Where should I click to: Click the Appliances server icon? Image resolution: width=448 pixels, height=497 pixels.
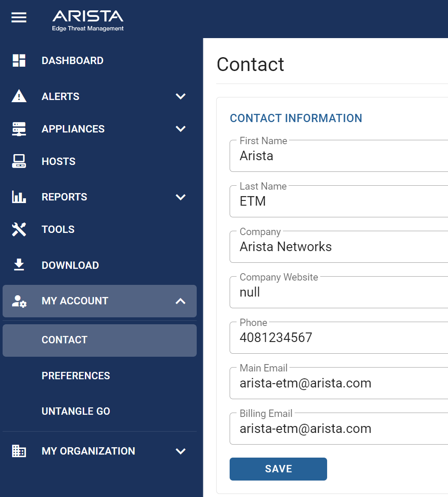tap(19, 129)
